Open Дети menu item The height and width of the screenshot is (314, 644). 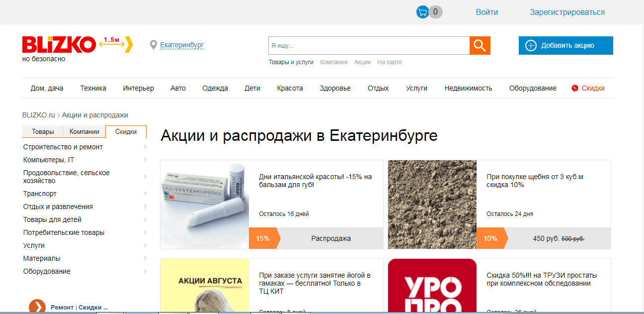point(252,88)
